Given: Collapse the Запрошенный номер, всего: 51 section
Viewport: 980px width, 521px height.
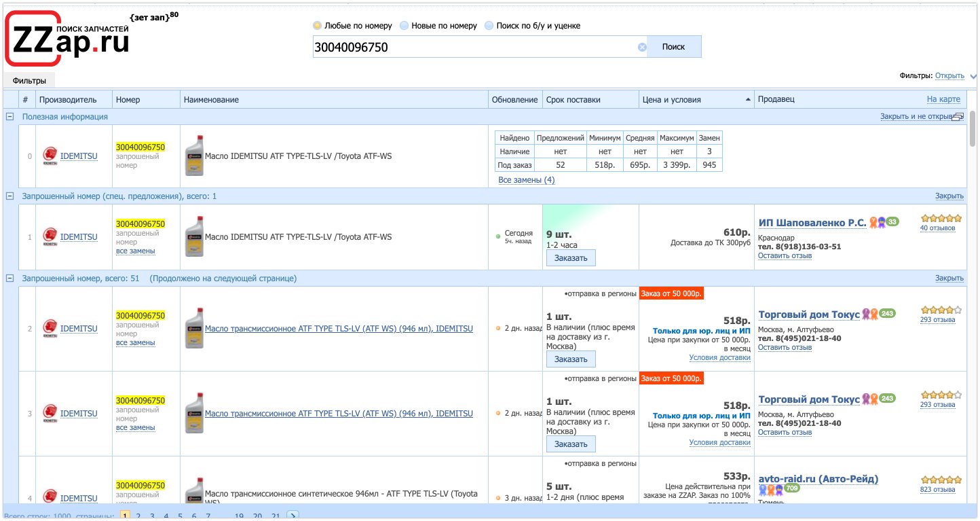Looking at the screenshot, I should coord(10,279).
